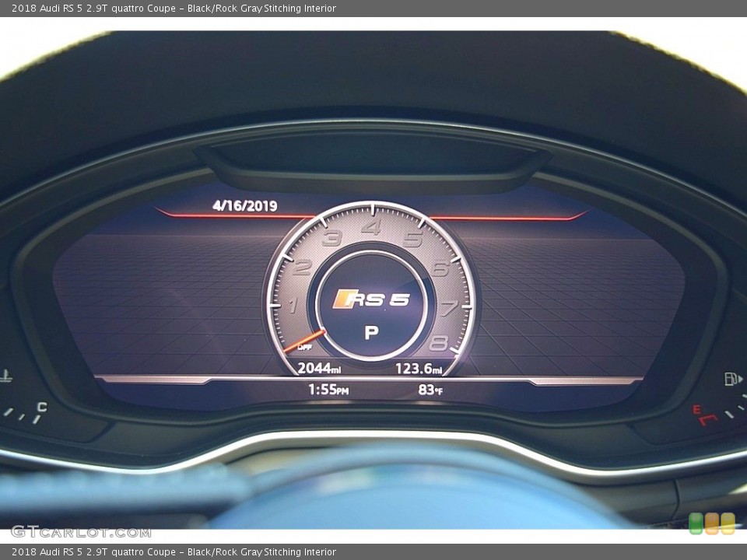
Task: Click the 83°F temperature reading
Action: (x=430, y=390)
